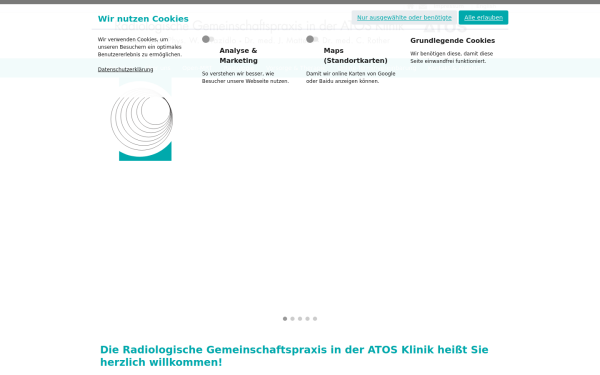Choose 'Nur ausgewählte oder benötigte' cookies
The width and height of the screenshot is (600, 375).
click(404, 18)
